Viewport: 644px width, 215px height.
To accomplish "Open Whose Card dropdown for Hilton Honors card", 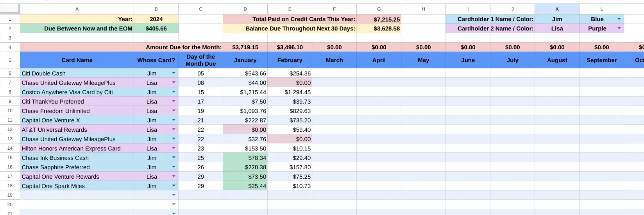I will 174,148.
